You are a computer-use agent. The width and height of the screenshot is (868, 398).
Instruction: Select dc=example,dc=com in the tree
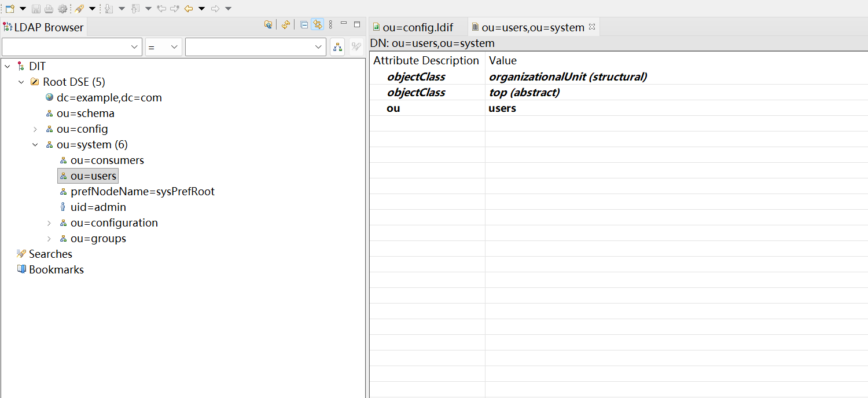coord(109,98)
